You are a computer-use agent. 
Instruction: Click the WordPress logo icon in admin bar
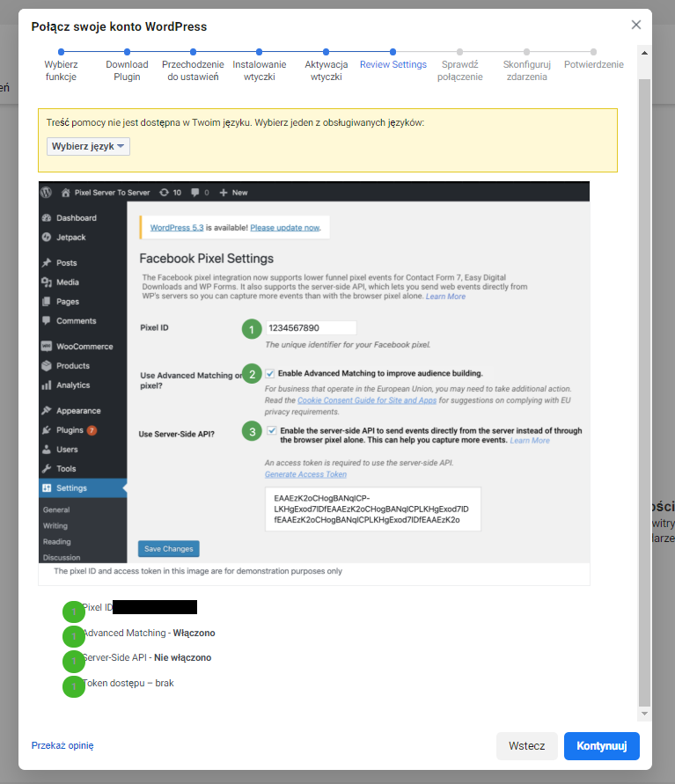[x=47, y=193]
